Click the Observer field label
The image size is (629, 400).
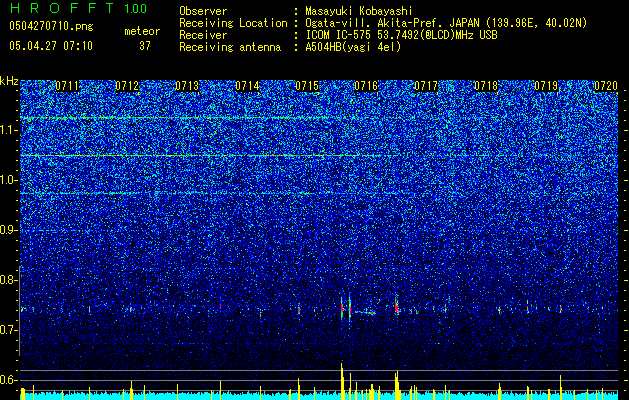pyautogui.click(x=203, y=11)
